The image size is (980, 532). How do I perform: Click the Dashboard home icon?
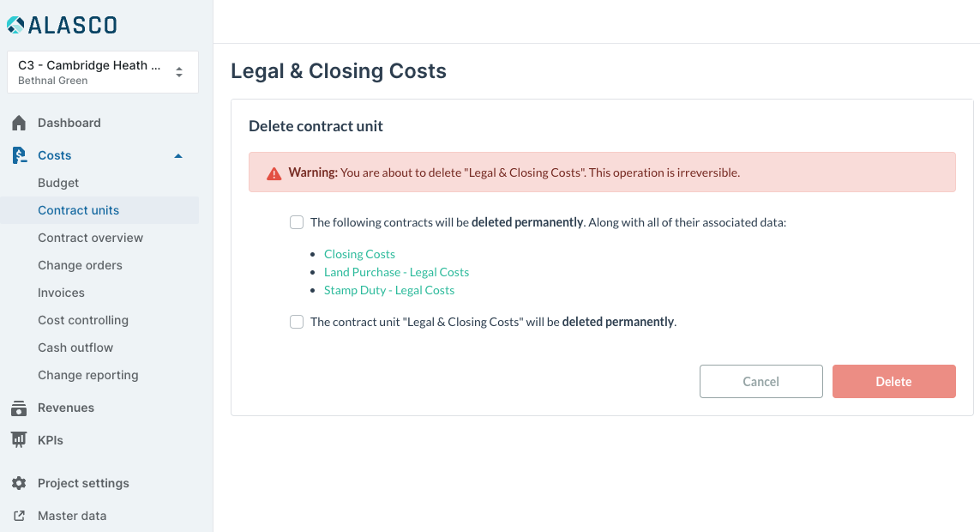click(x=19, y=123)
